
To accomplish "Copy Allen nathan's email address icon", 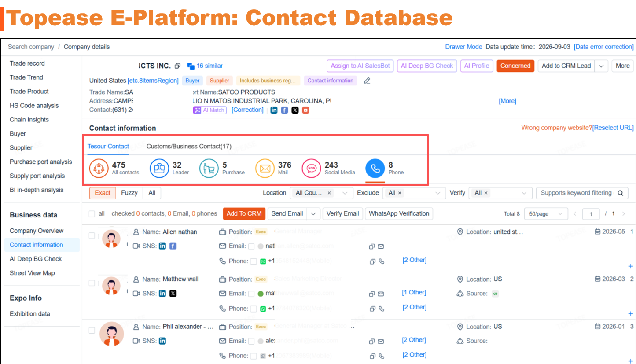I will [372, 246].
